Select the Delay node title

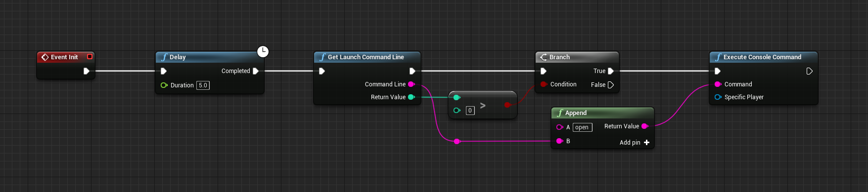tap(178, 57)
